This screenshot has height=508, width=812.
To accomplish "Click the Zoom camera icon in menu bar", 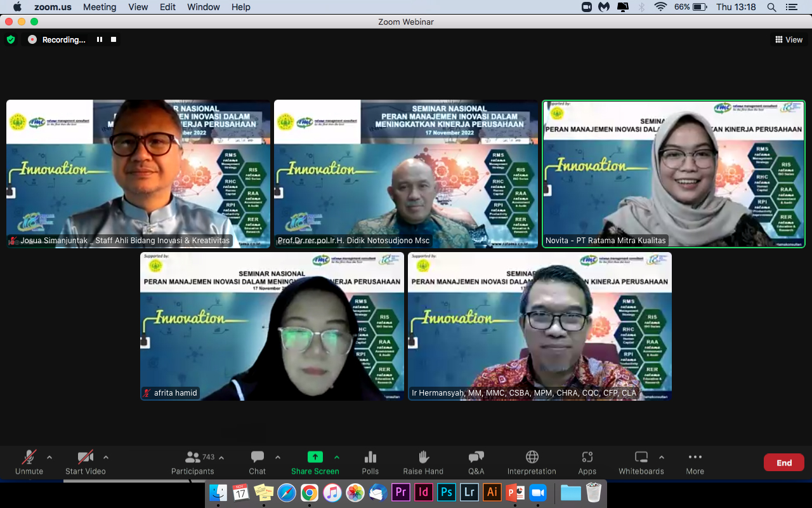I will coord(587,7).
